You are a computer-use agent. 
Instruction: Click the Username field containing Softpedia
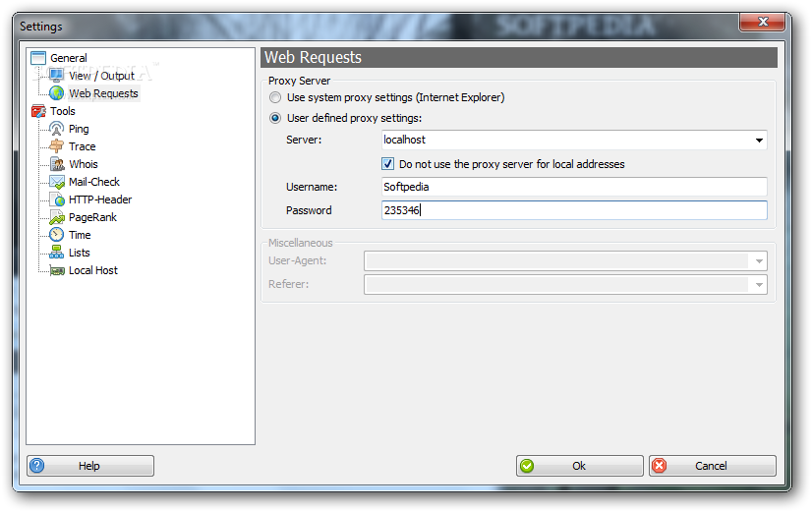tap(574, 187)
